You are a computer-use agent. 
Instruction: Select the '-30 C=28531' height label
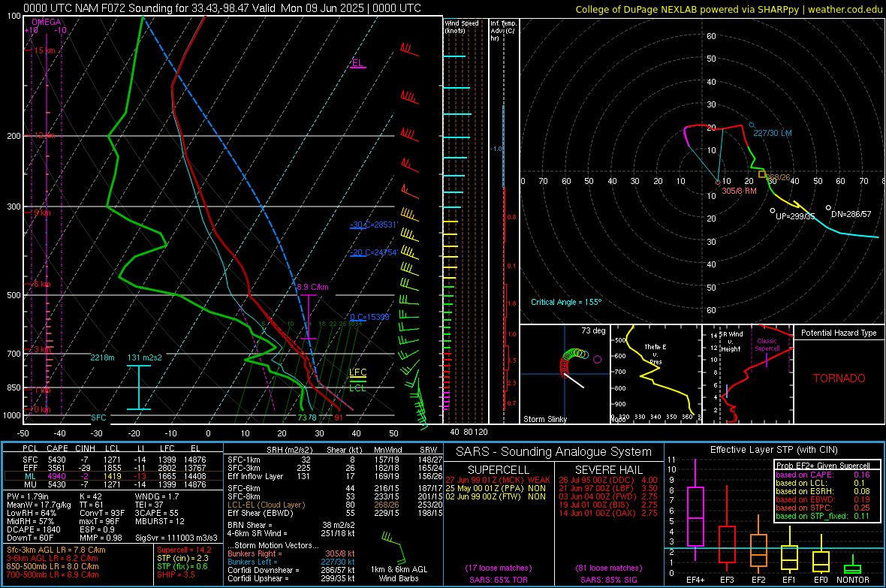pos(373,225)
